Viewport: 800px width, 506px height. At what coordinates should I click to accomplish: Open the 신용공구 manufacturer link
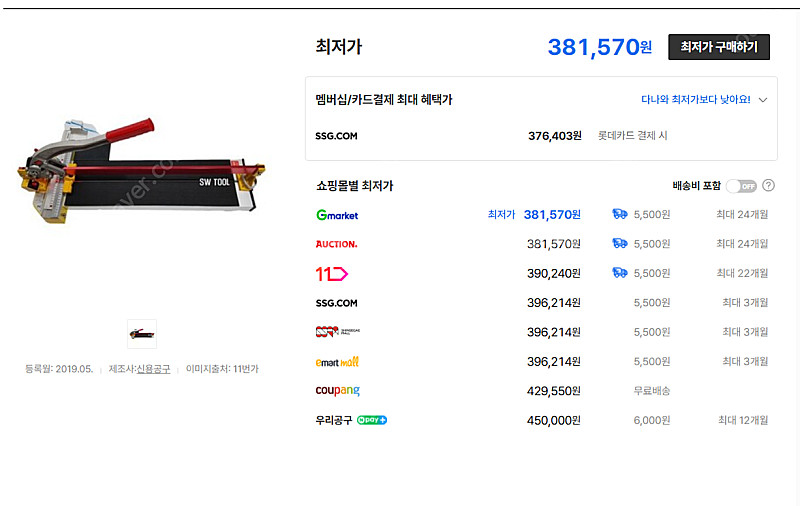point(153,369)
